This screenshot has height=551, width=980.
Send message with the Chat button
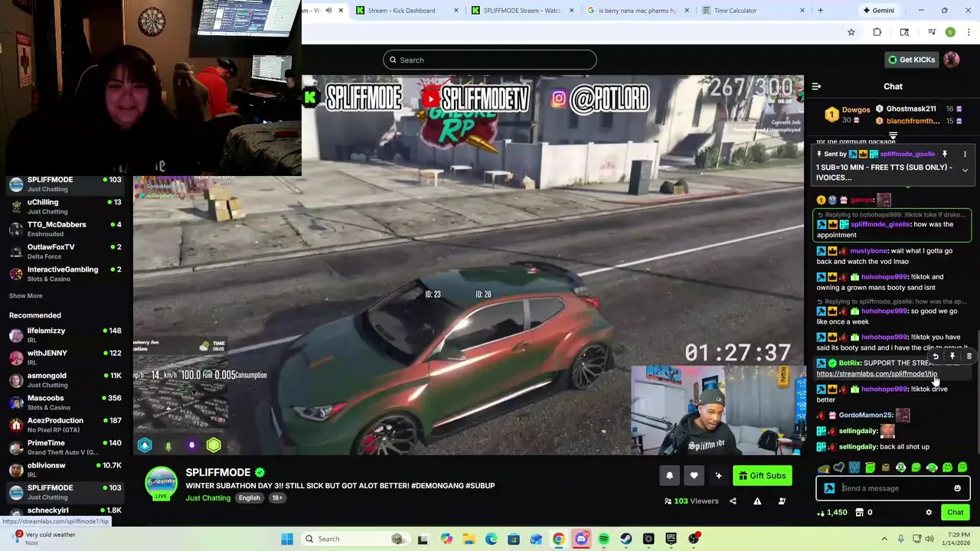click(x=955, y=513)
